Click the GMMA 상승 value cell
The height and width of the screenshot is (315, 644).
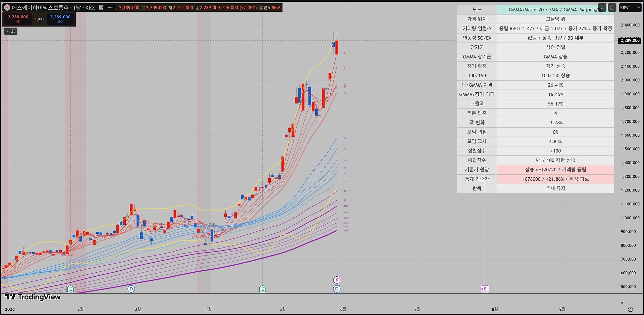555,57
